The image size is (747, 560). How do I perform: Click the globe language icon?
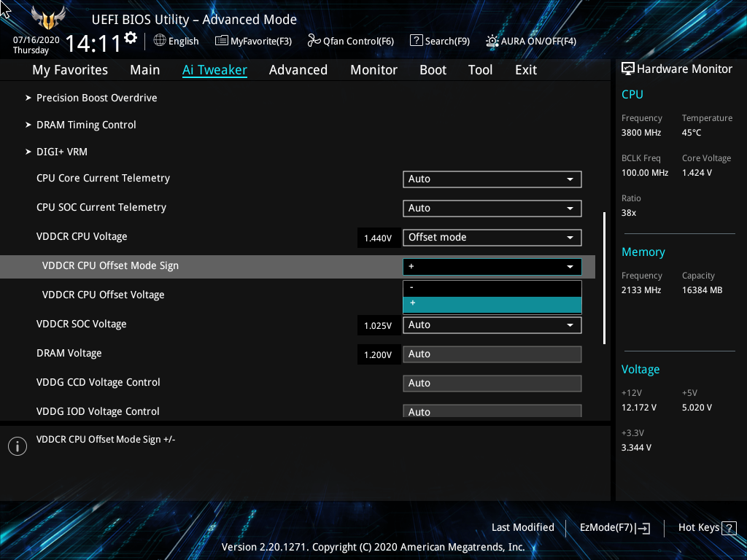160,41
